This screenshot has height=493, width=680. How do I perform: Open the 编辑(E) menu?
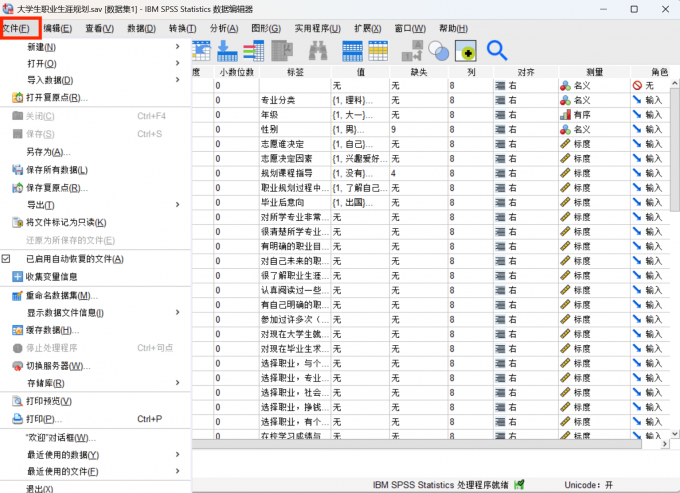tap(58, 29)
